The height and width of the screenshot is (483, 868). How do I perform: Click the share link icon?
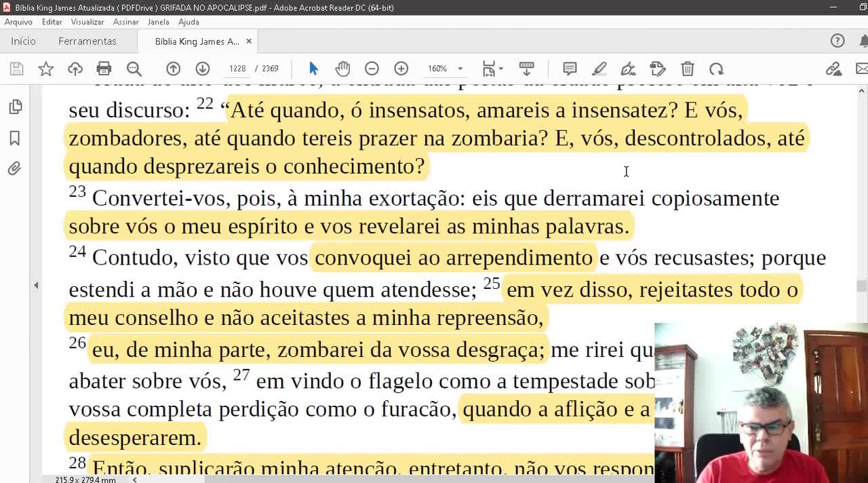tap(833, 69)
